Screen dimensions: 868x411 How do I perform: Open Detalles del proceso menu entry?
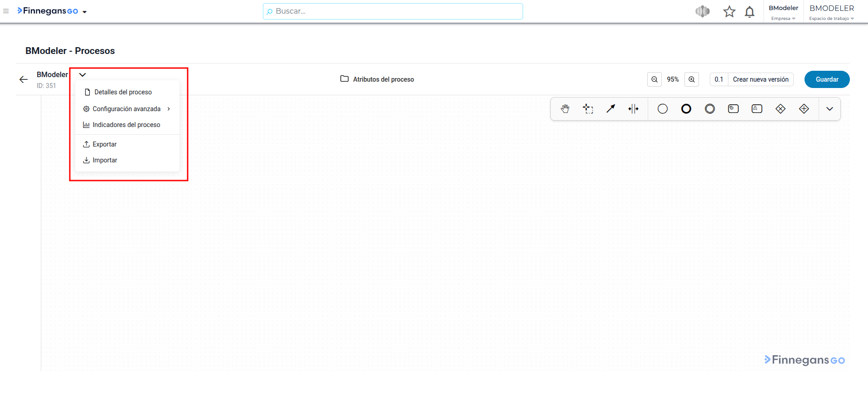[127, 92]
